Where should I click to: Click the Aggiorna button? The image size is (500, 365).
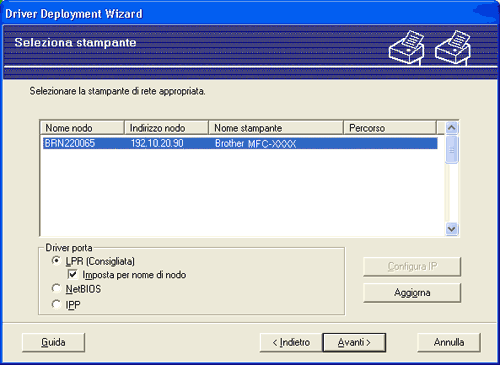pyautogui.click(x=412, y=293)
